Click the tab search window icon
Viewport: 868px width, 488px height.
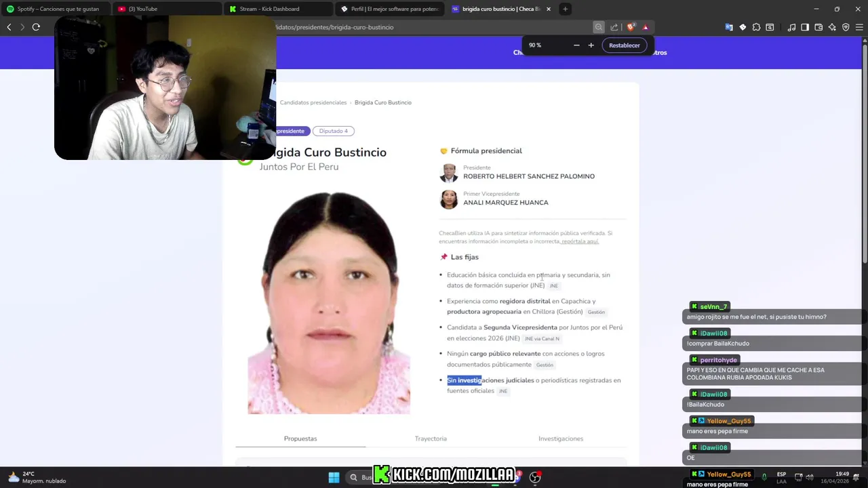click(x=770, y=27)
